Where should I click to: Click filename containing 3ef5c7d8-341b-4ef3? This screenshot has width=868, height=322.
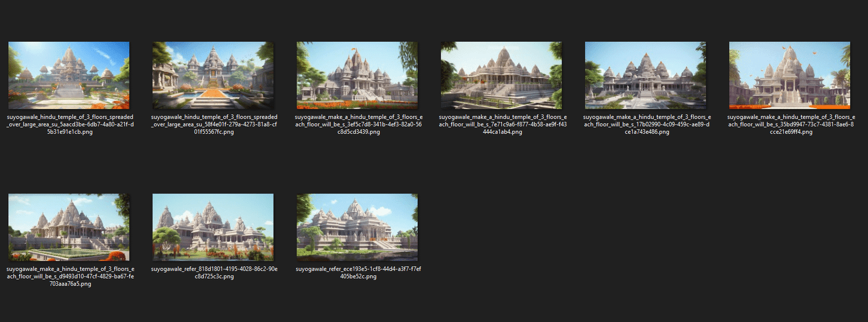pos(359,125)
